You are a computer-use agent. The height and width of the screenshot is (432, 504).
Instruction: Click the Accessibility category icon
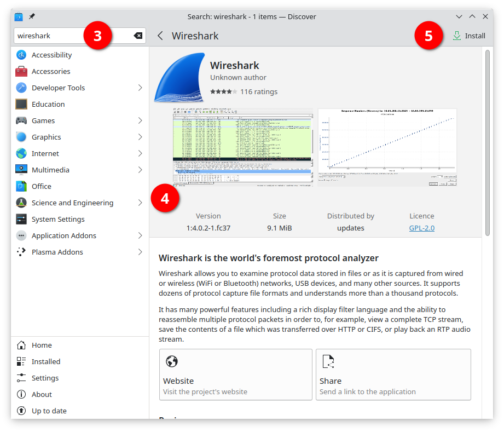[x=21, y=55]
